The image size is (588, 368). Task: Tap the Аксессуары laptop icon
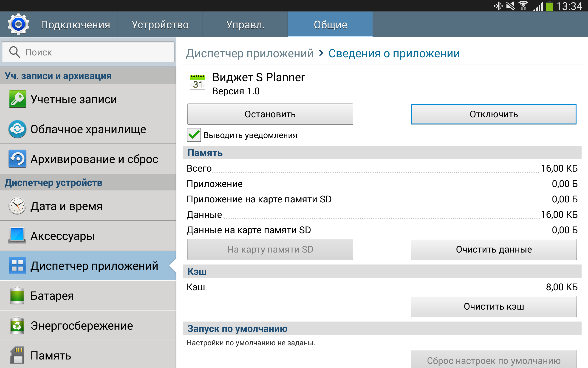coord(17,236)
